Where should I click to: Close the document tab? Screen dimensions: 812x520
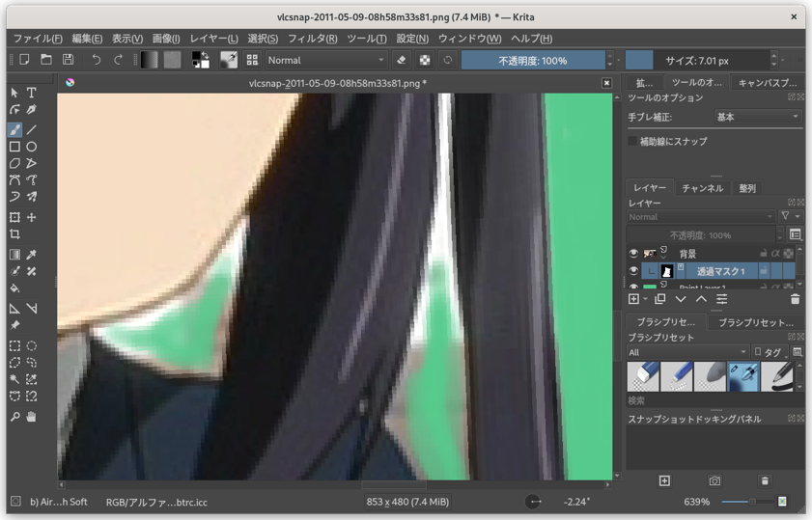tap(607, 83)
